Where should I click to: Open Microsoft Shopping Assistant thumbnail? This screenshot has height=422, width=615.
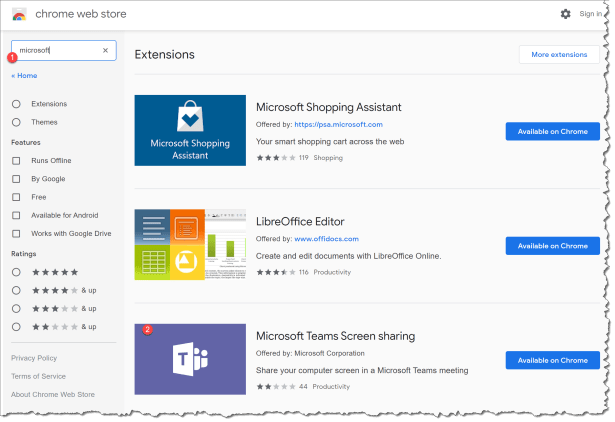(190, 130)
